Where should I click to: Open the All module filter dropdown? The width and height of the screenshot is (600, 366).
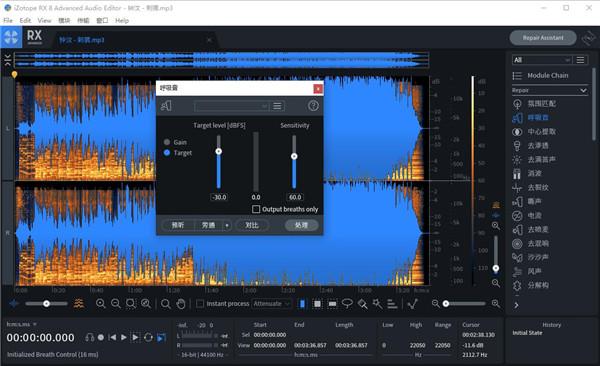[x=541, y=60]
